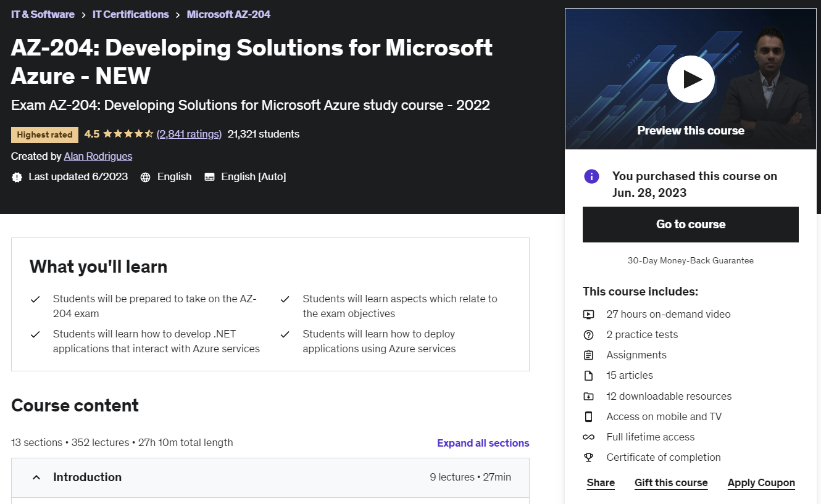This screenshot has width=821, height=504.
Task: Click the globe language icon
Action: [x=146, y=177]
